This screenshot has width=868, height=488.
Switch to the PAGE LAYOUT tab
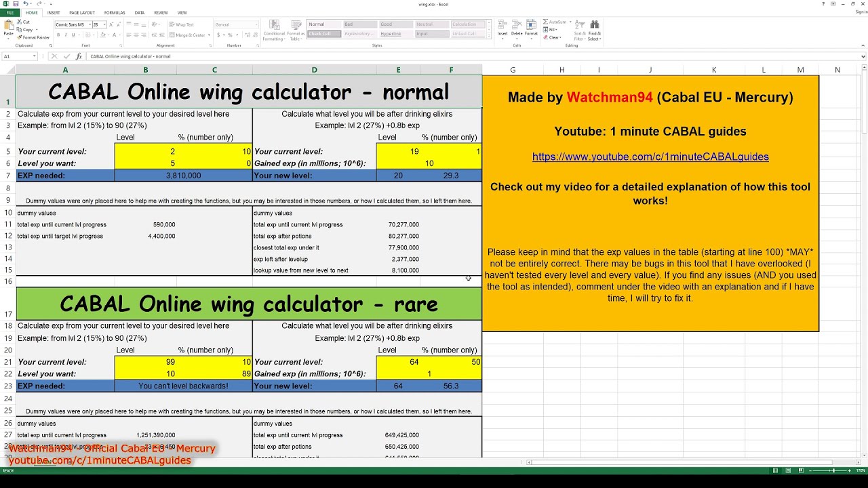(x=82, y=13)
